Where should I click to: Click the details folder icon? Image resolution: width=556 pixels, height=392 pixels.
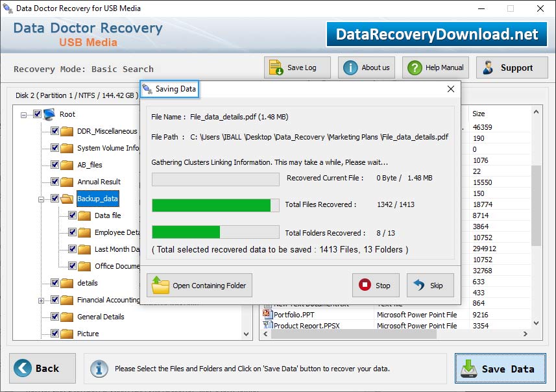67,283
